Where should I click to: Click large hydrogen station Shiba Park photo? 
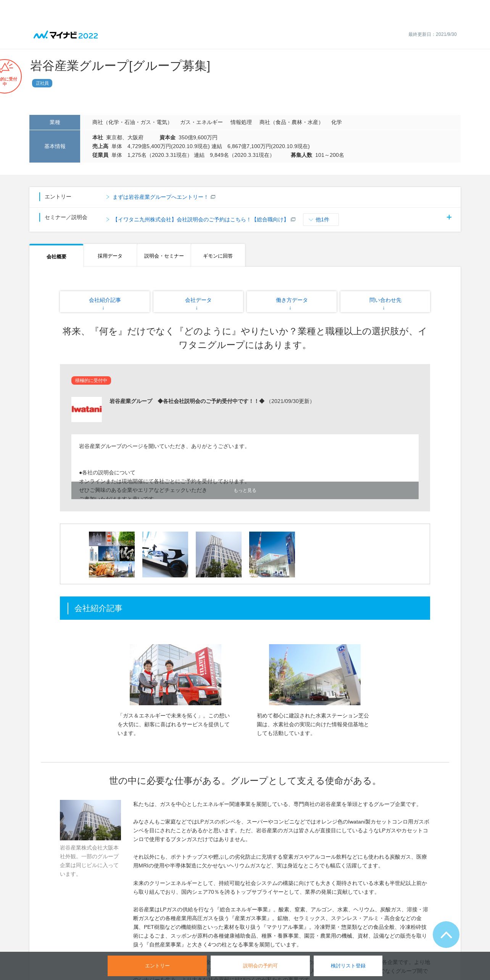point(315,675)
